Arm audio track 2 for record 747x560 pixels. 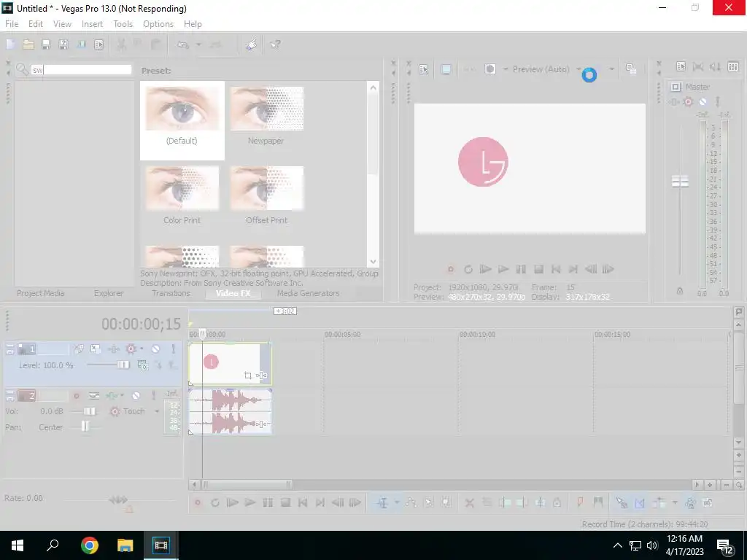coord(76,396)
